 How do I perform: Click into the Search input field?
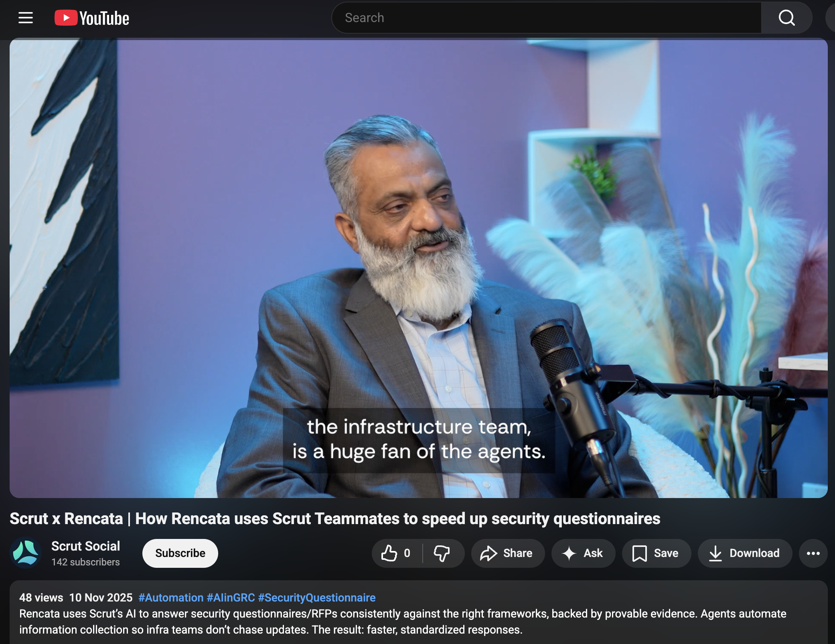point(545,18)
